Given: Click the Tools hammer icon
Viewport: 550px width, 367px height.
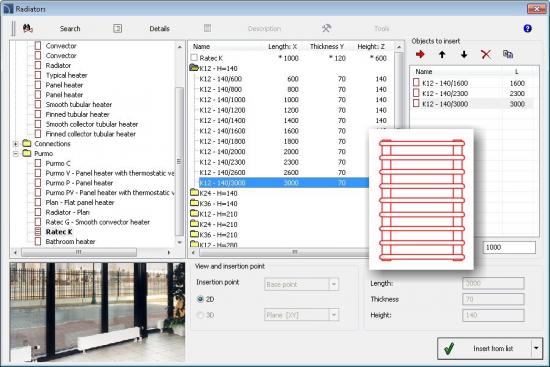Looking at the screenshot, I should [x=326, y=28].
